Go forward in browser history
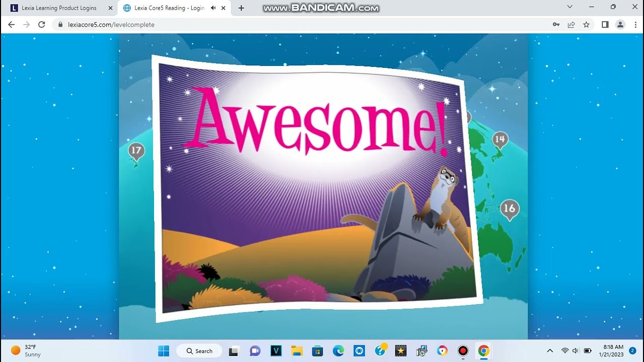This screenshot has height=362, width=644. [27, 25]
